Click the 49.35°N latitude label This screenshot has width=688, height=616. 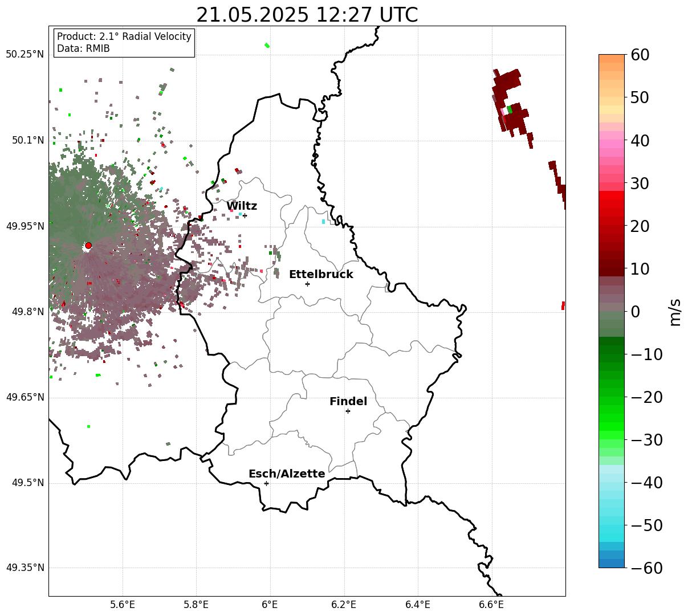pos(25,568)
